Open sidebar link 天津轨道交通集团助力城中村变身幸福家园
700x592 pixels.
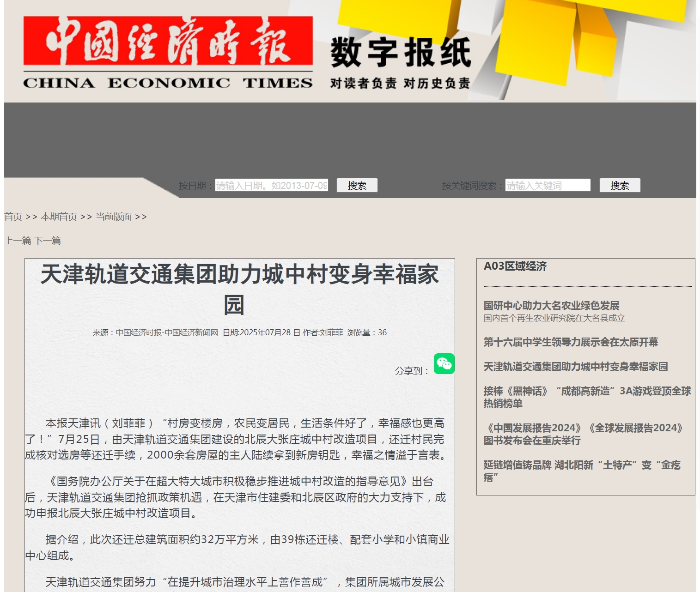(576, 366)
